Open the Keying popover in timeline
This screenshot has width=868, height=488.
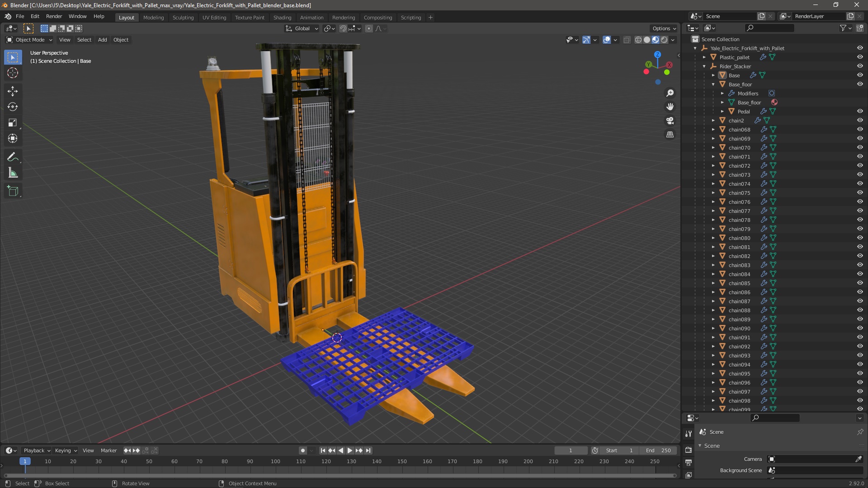[x=66, y=450]
